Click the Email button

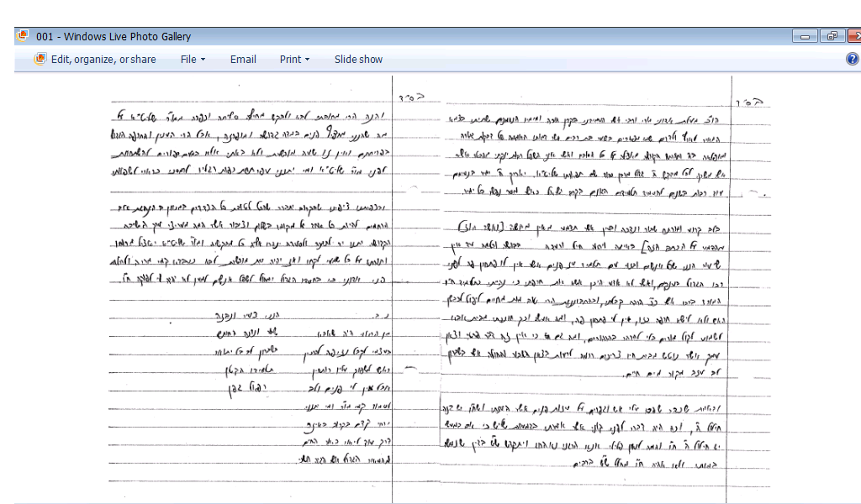[243, 60]
